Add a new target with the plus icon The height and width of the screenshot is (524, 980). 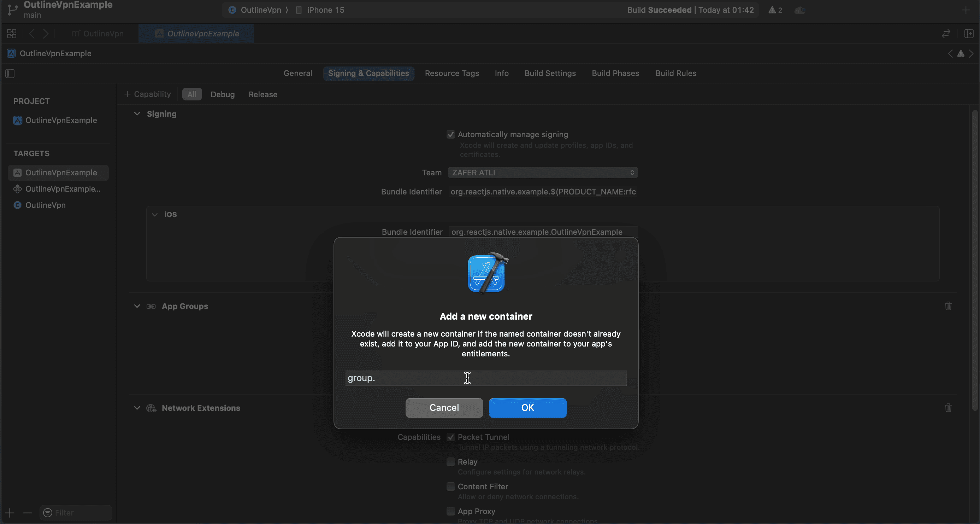(x=10, y=513)
